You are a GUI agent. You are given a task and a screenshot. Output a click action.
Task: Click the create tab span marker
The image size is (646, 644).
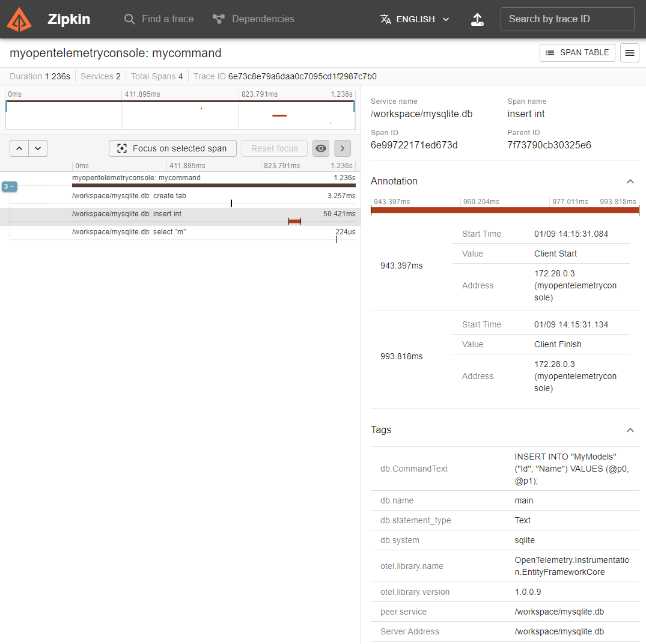231,203
